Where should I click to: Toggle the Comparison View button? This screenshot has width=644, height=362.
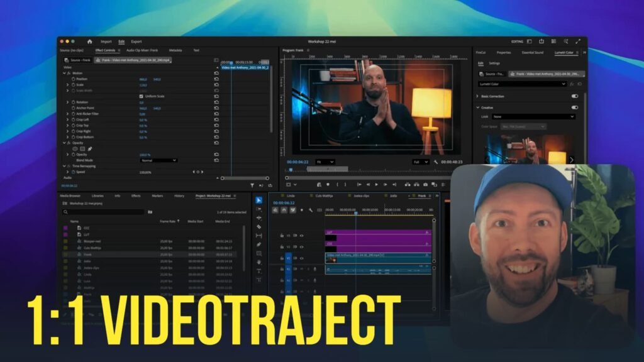click(434, 185)
